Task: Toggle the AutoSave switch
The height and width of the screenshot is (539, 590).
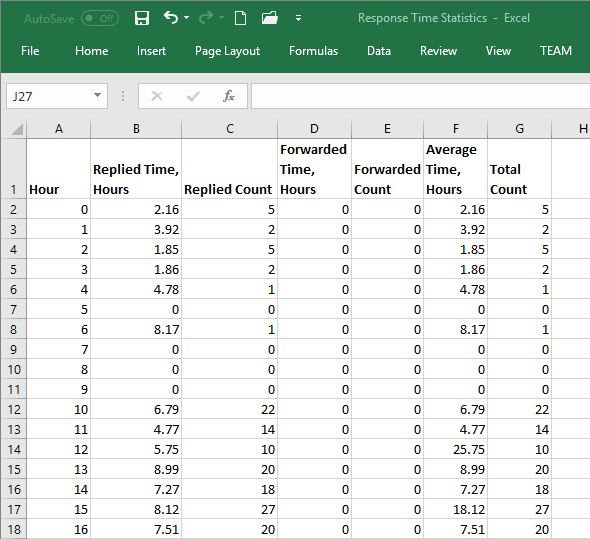Action: pos(100,18)
